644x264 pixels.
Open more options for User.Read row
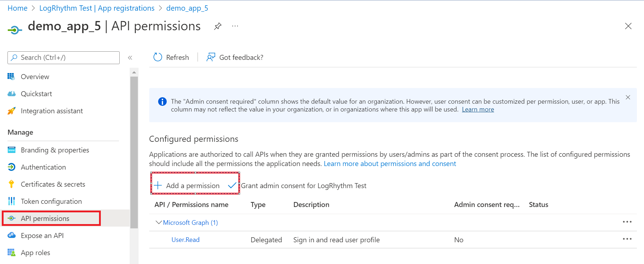pos(627,239)
